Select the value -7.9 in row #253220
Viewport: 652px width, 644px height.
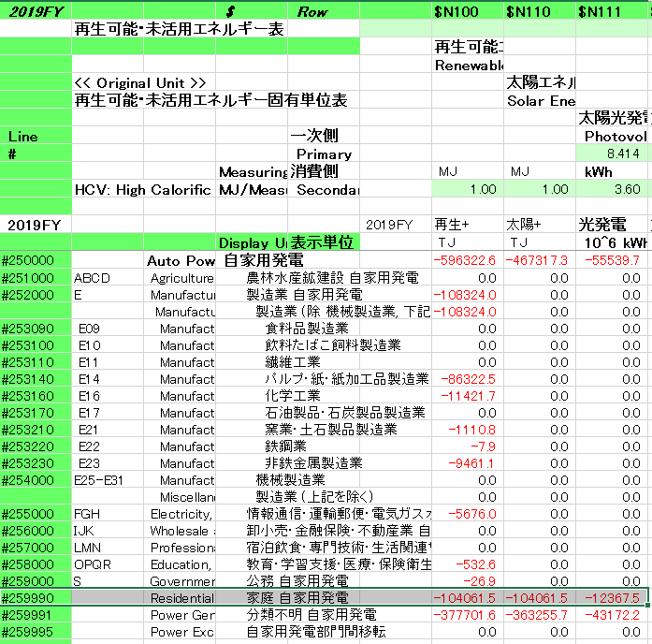tap(468, 446)
